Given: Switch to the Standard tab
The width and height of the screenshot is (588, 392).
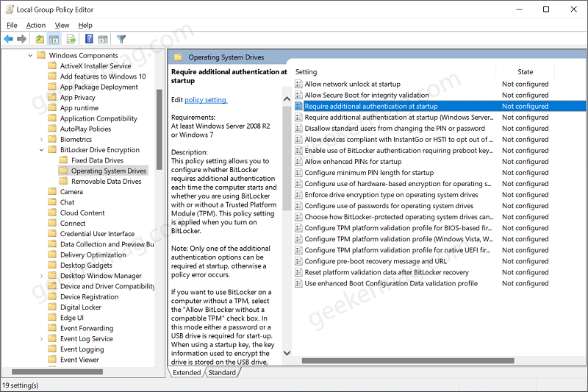Looking at the screenshot, I should click(x=222, y=372).
